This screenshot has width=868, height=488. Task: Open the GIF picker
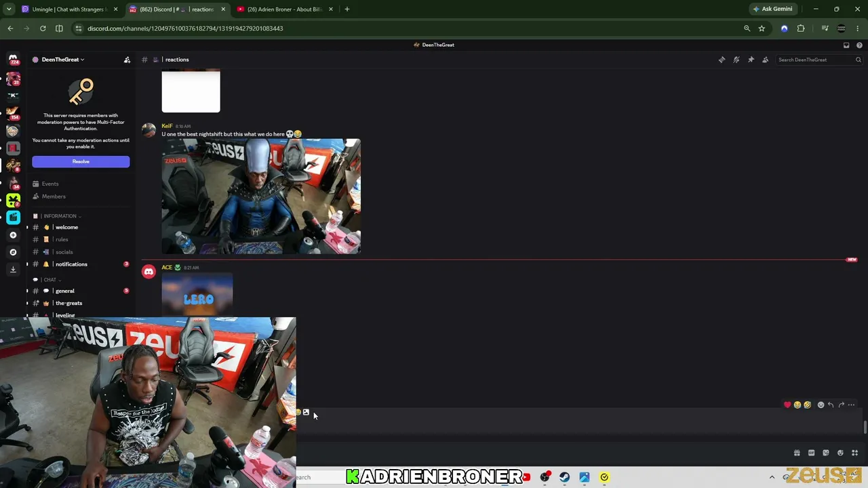[811, 453]
